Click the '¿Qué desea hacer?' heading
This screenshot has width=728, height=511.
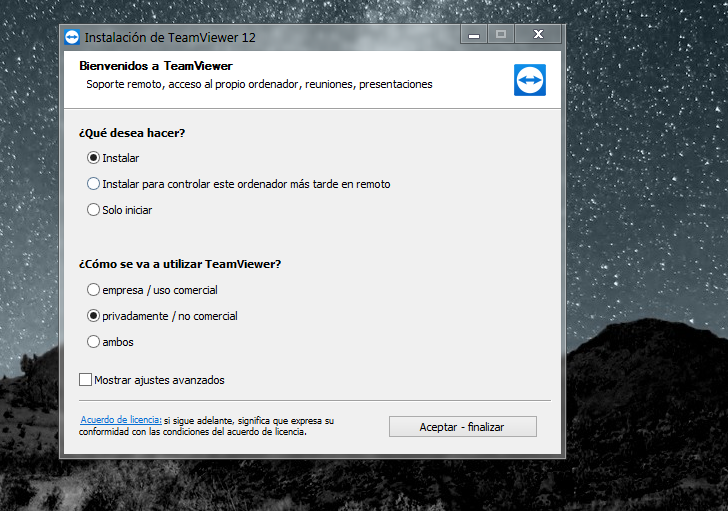[132, 133]
